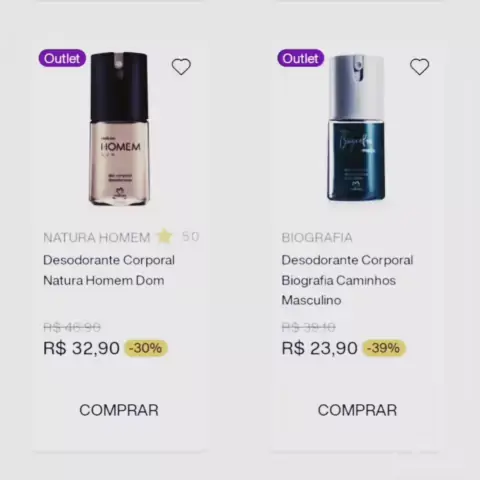480x480 pixels.
Task: Click the yellow star rating icon
Action: [164, 236]
